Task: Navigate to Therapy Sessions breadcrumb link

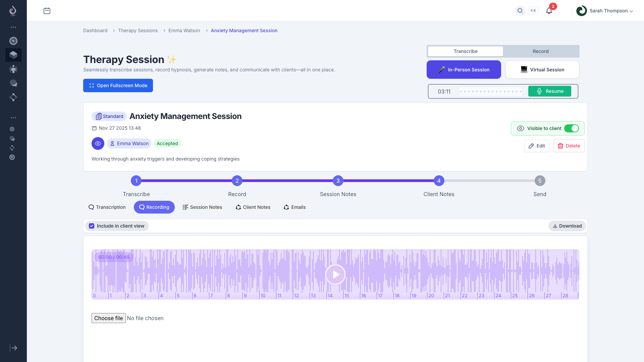Action: coord(138,31)
